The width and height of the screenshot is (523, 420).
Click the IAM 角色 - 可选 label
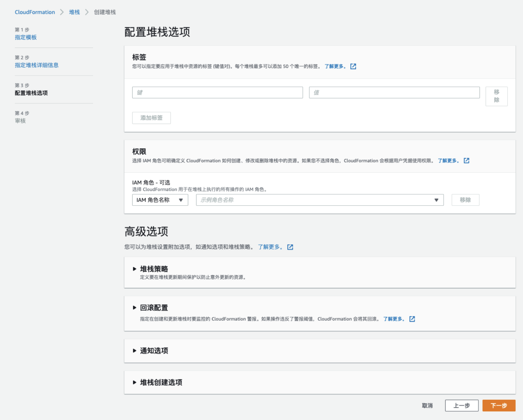pyautogui.click(x=151, y=182)
